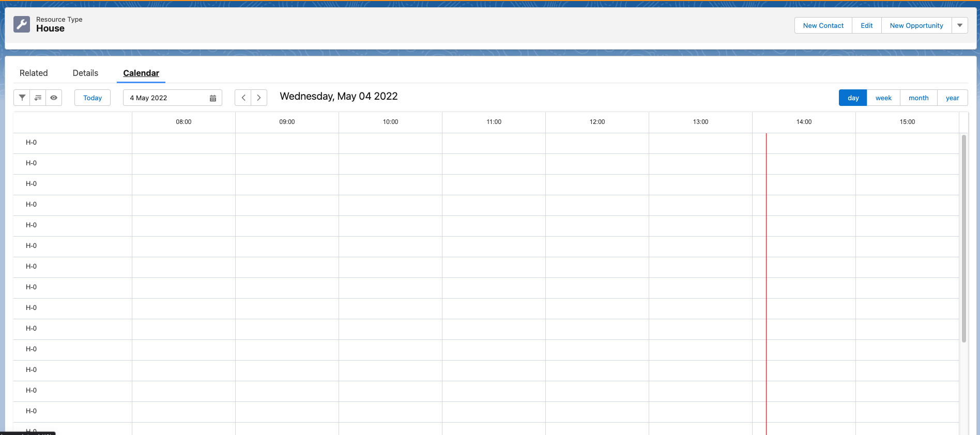980x435 pixels.
Task: Switch calendar to year view
Action: coord(952,98)
